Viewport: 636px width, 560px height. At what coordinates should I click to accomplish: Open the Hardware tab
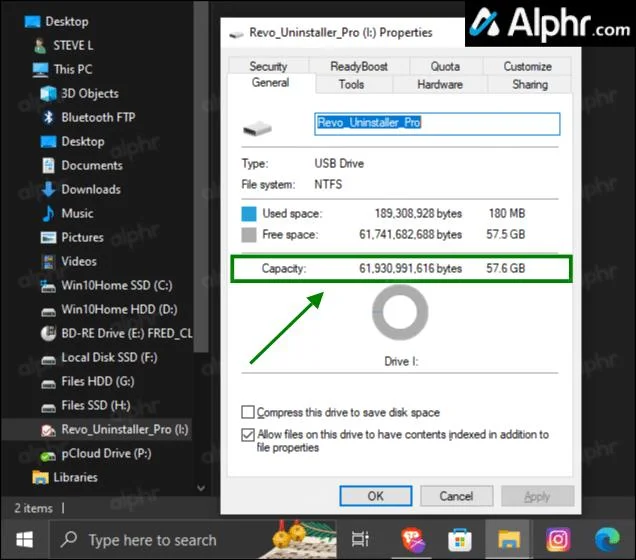[x=440, y=84]
